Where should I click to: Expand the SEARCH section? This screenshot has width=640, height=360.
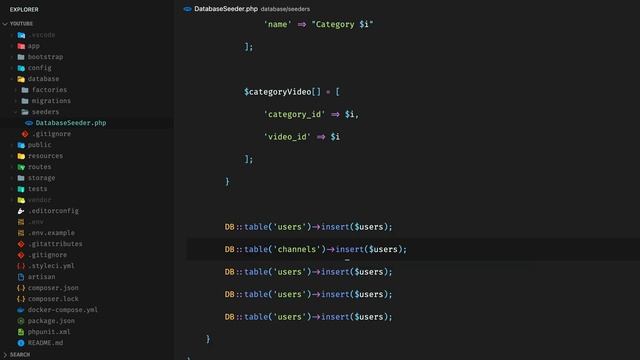click(5, 355)
